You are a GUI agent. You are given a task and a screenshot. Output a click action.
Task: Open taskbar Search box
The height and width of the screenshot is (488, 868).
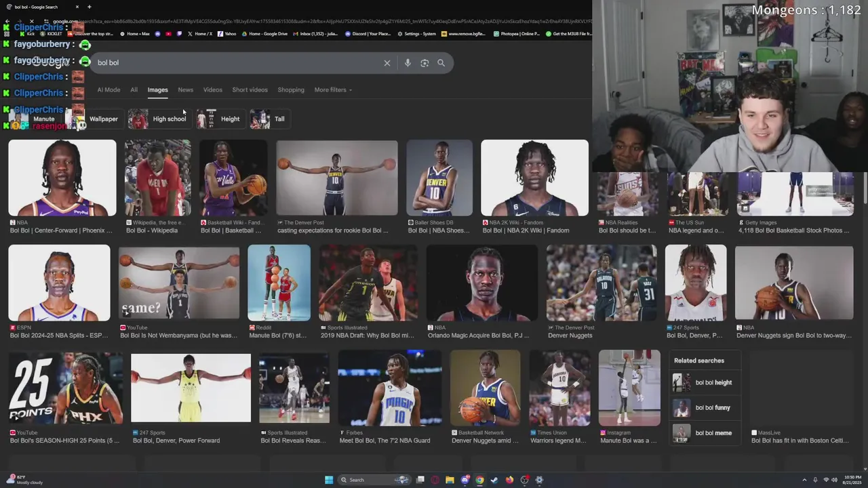[x=375, y=480]
